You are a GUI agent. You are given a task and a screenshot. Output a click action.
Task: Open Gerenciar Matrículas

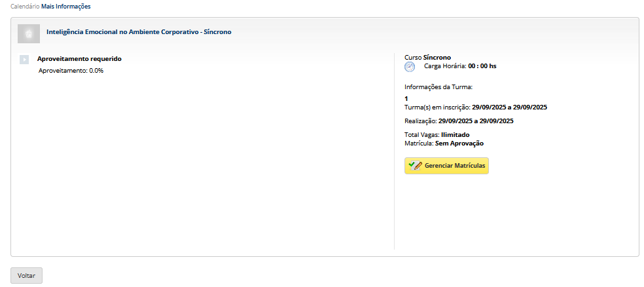[447, 166]
